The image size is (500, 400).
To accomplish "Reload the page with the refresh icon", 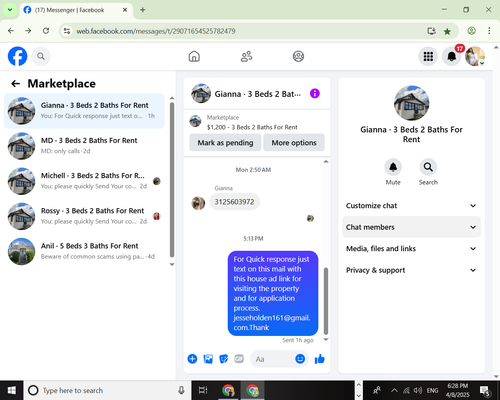I will click(46, 31).
